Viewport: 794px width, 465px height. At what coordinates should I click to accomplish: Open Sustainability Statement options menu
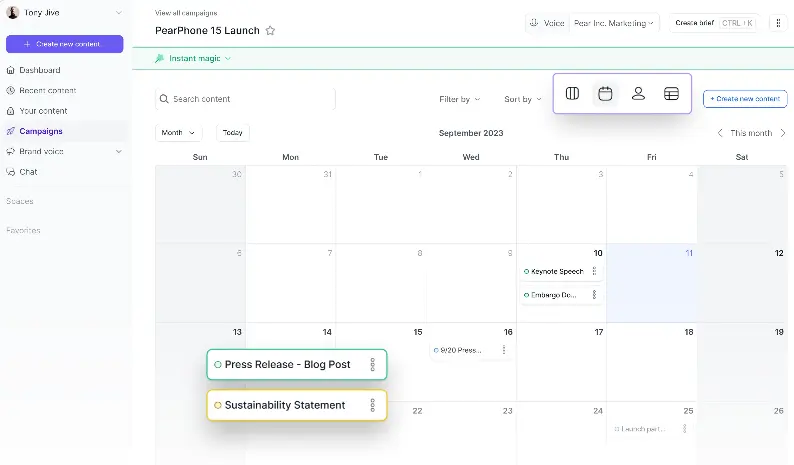point(372,405)
